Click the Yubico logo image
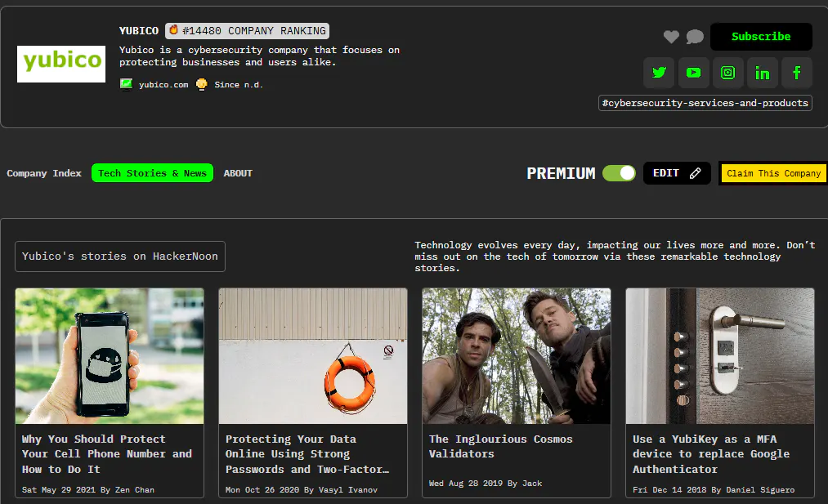The width and height of the screenshot is (828, 504). click(61, 64)
